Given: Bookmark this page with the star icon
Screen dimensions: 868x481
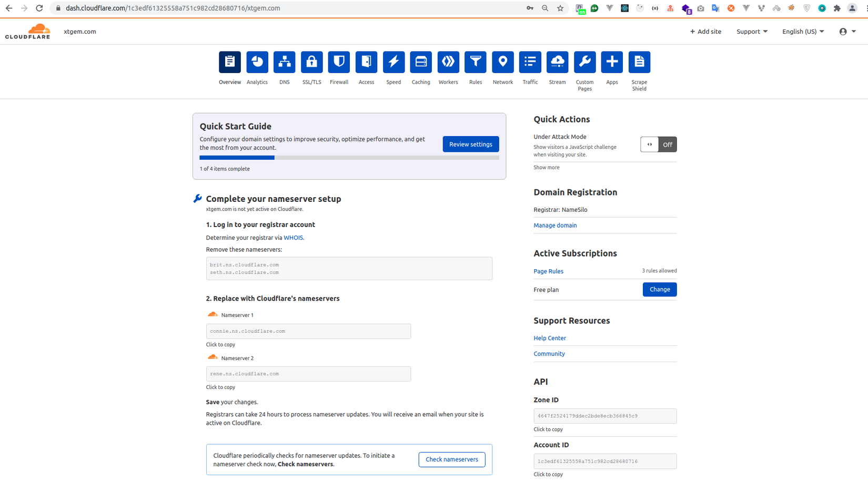Looking at the screenshot, I should [x=560, y=8].
